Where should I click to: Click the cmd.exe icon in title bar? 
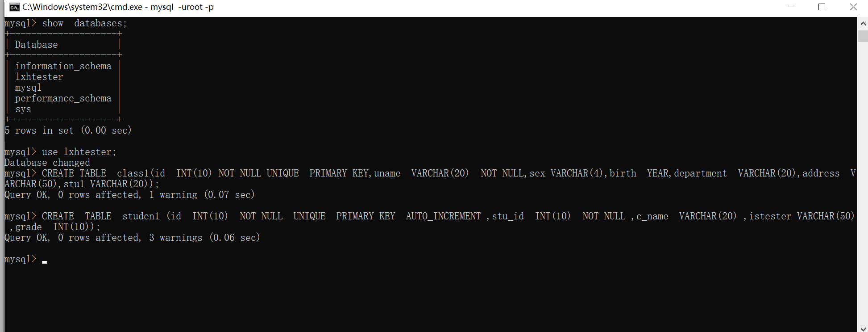point(14,7)
